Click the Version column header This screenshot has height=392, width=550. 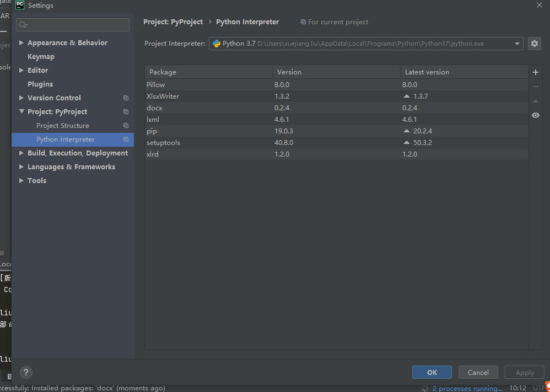[x=336, y=72]
